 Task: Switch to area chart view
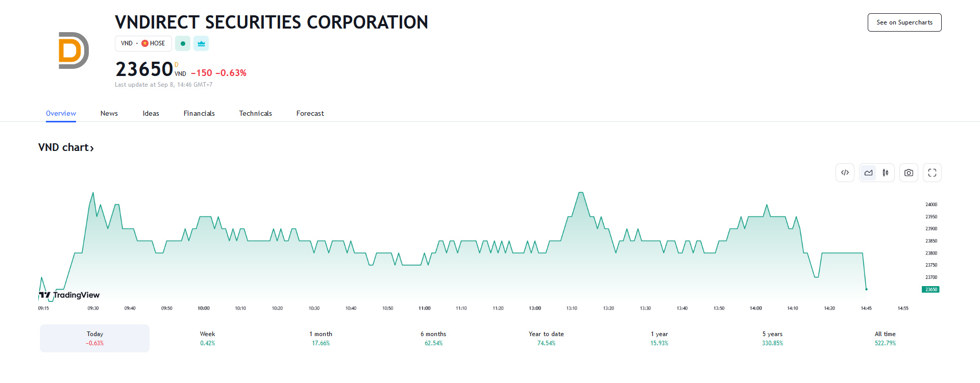[x=868, y=173]
